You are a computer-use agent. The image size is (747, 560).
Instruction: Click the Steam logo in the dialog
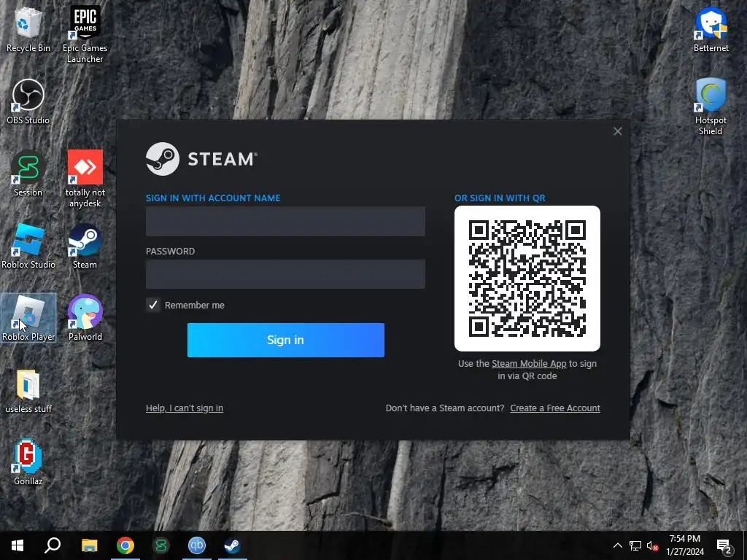click(201, 159)
